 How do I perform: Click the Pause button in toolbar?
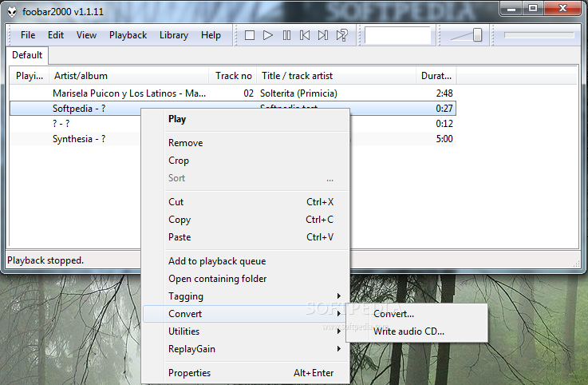[286, 35]
